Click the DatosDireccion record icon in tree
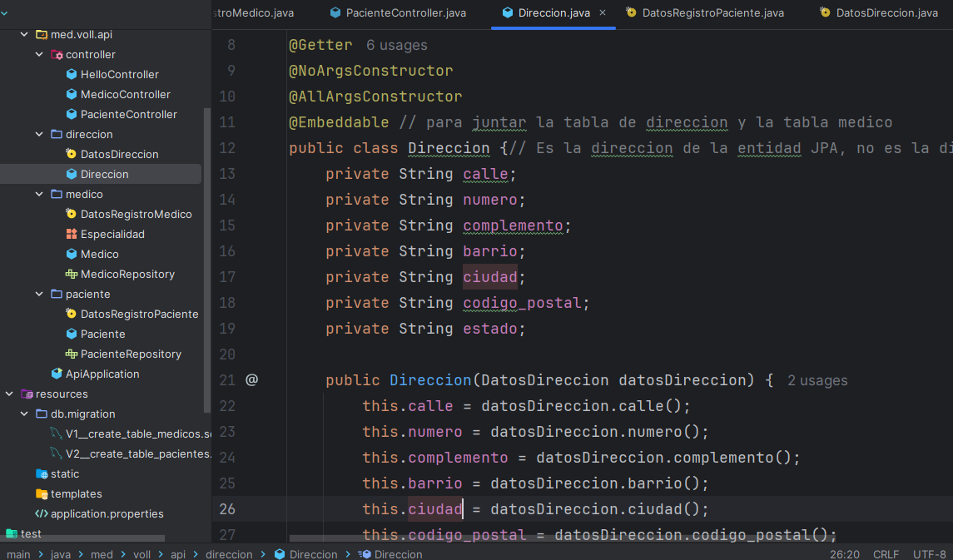The image size is (953, 560). [x=71, y=154]
